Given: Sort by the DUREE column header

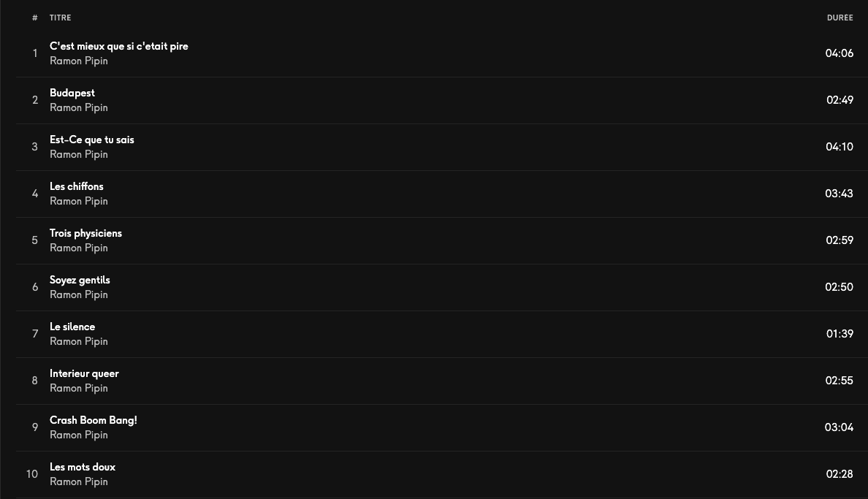Looking at the screenshot, I should 840,18.
